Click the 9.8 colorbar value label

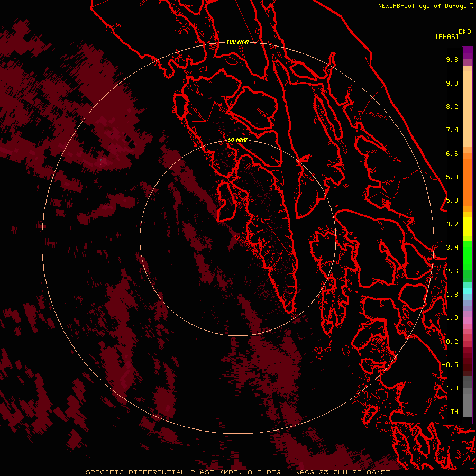coord(452,59)
